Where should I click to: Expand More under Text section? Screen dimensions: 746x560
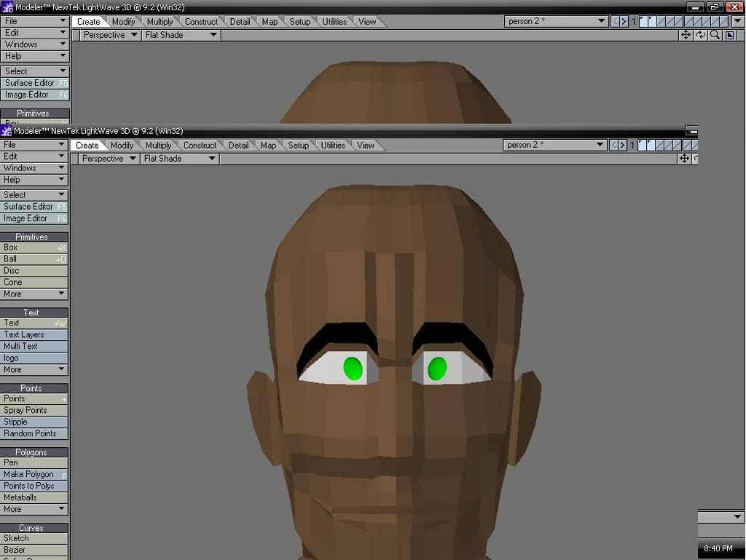34,369
